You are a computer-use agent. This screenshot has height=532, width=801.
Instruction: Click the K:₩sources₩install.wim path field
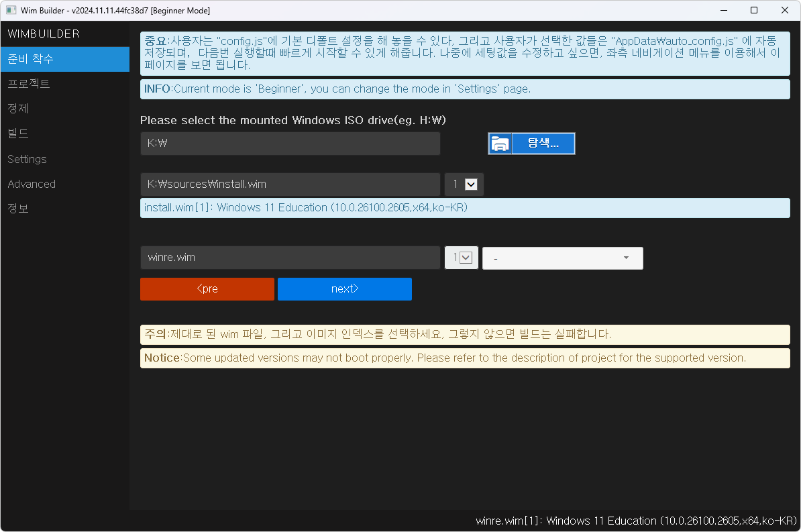[x=290, y=184]
